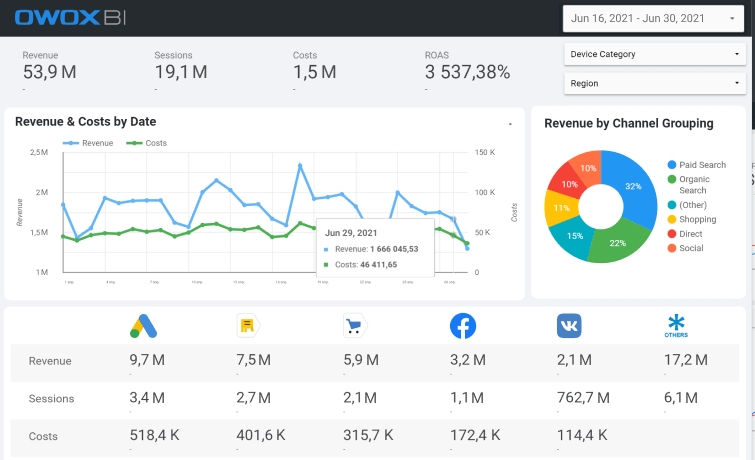Click the yellow price tag channel icon
This screenshot has width=755, height=460.
(x=248, y=326)
